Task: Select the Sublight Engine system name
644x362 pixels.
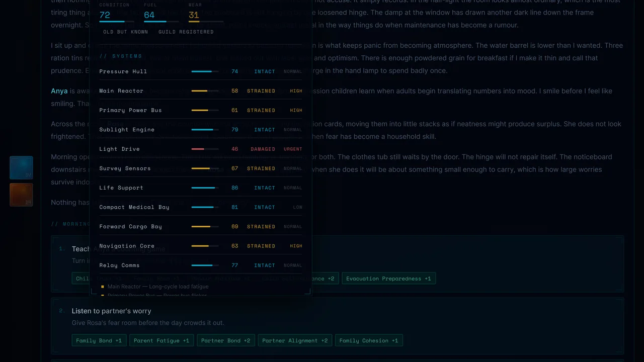Action: tap(127, 130)
